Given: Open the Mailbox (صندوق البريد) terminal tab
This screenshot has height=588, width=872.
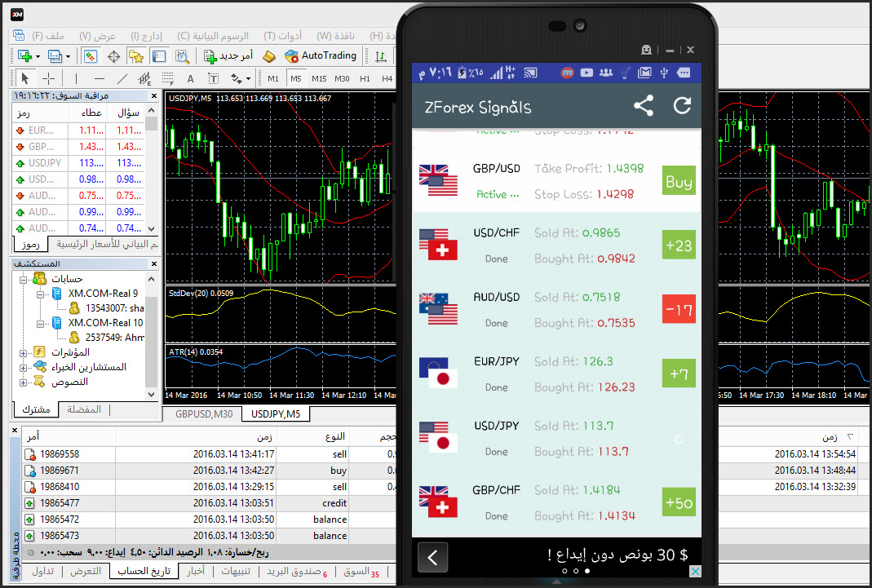Looking at the screenshot, I should pos(296,572).
